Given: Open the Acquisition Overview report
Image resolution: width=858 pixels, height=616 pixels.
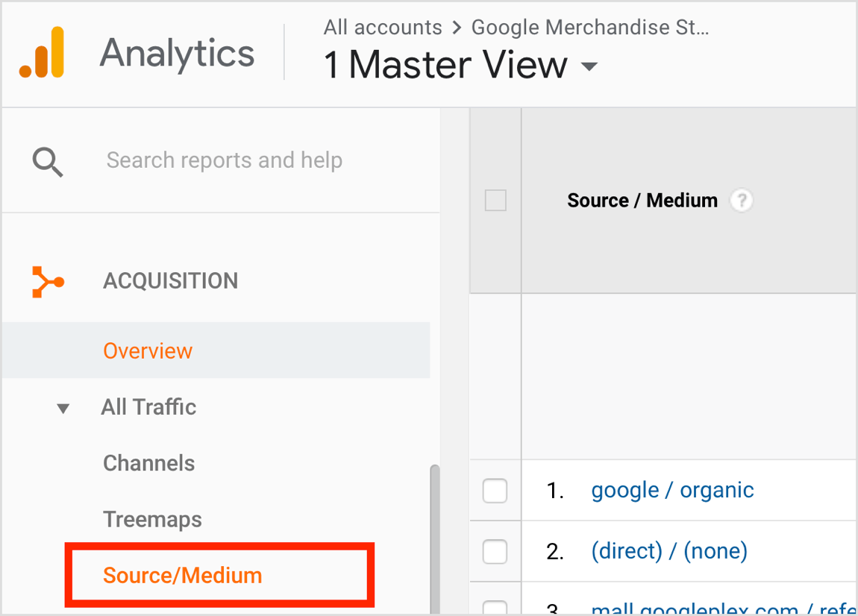Looking at the screenshot, I should click(148, 351).
